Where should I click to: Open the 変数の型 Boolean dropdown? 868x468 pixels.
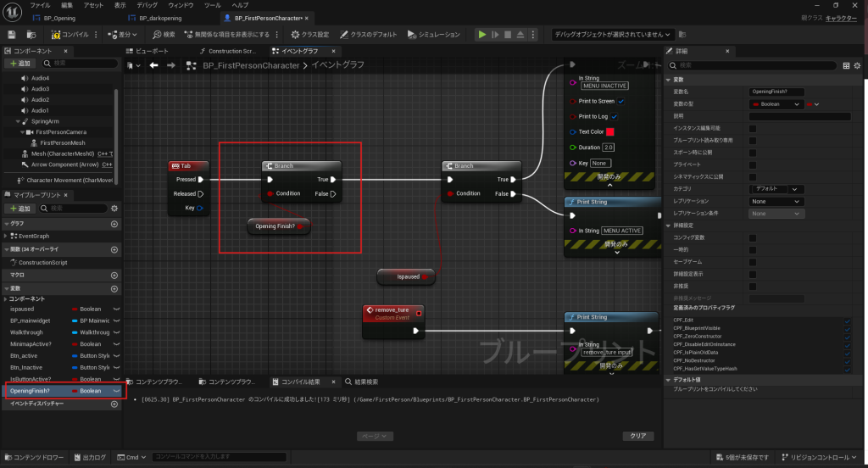coord(776,104)
